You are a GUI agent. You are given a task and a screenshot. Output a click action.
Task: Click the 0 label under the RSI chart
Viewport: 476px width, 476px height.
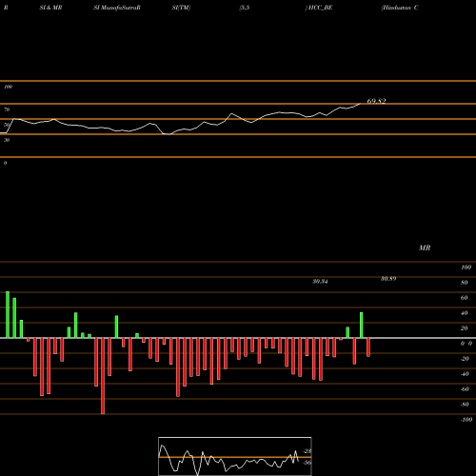pyautogui.click(x=5, y=163)
